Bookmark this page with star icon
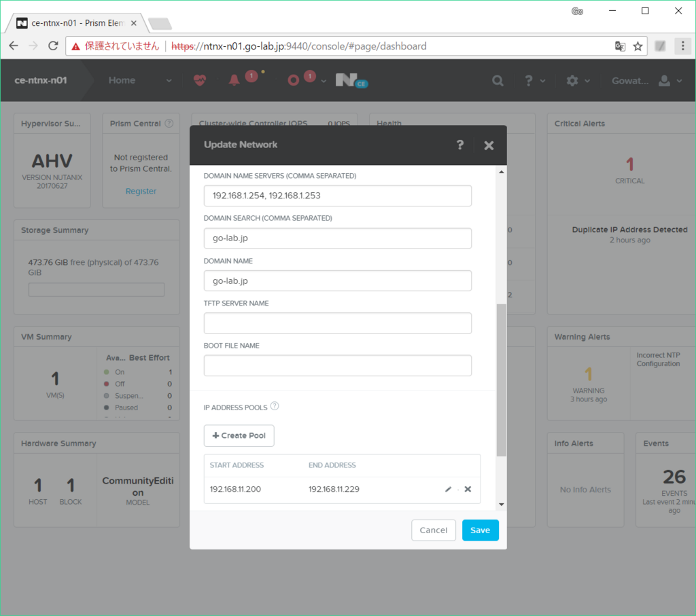The width and height of the screenshot is (696, 616). 638,46
